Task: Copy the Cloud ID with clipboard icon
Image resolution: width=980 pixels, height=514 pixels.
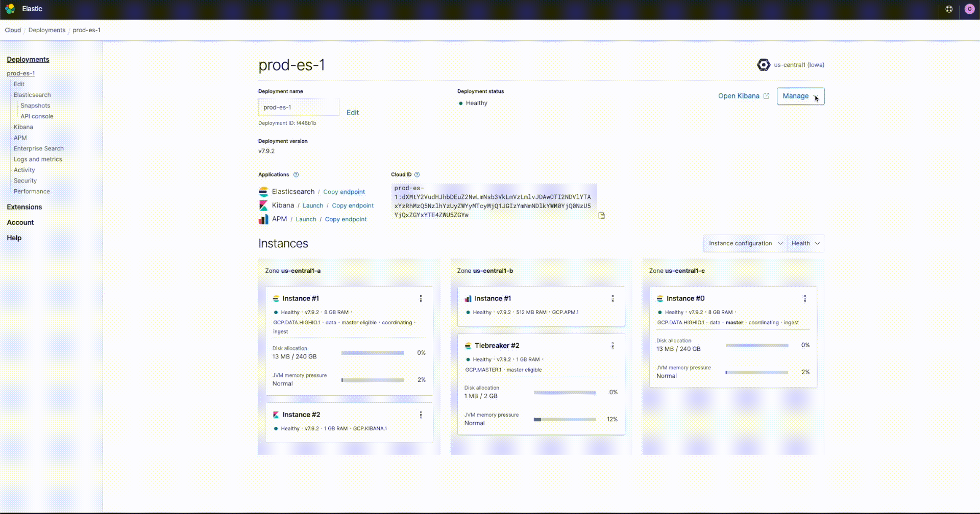Action: click(x=602, y=215)
